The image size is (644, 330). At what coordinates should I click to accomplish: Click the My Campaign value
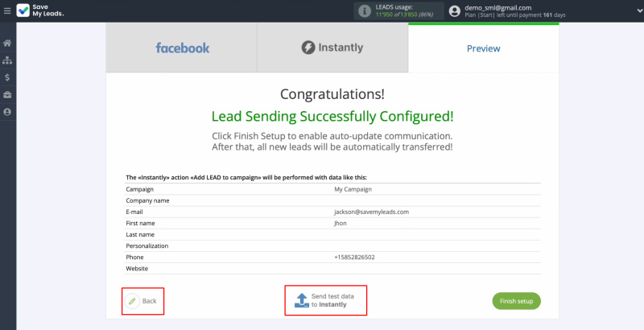353,189
